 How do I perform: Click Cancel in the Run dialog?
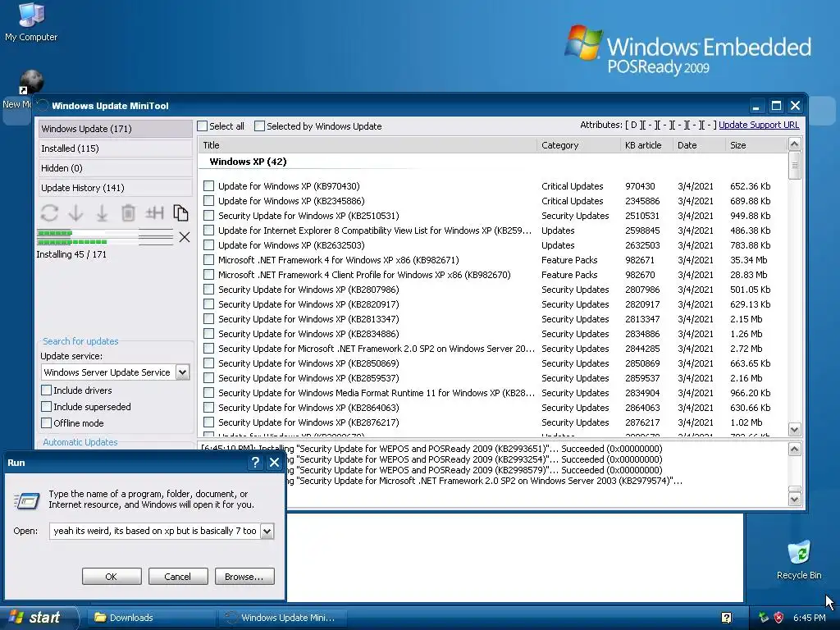tap(178, 577)
